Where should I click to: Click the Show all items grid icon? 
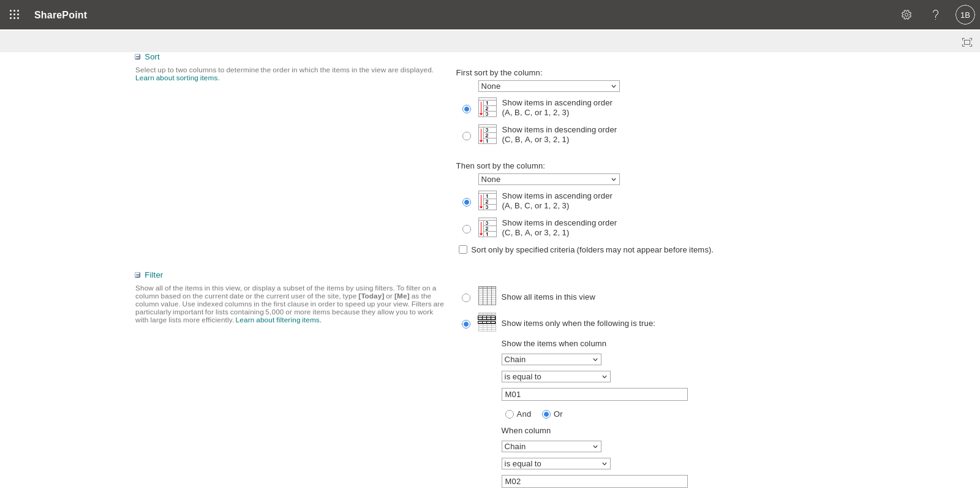point(487,295)
